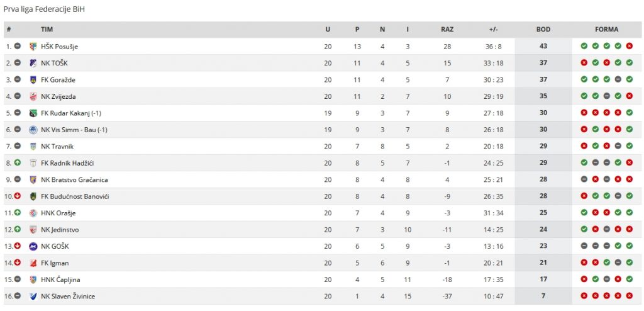644x311 pixels.
Task: Click the grey no-change icon for HŠK Posušje
Action: click(17, 46)
